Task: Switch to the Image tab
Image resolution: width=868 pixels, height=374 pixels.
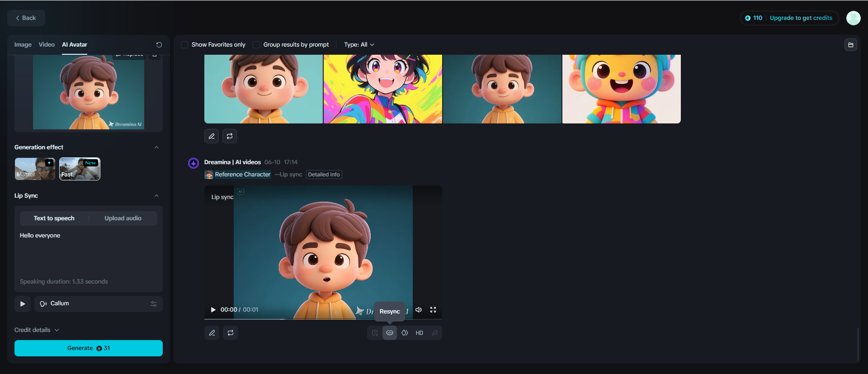Action: tap(23, 45)
